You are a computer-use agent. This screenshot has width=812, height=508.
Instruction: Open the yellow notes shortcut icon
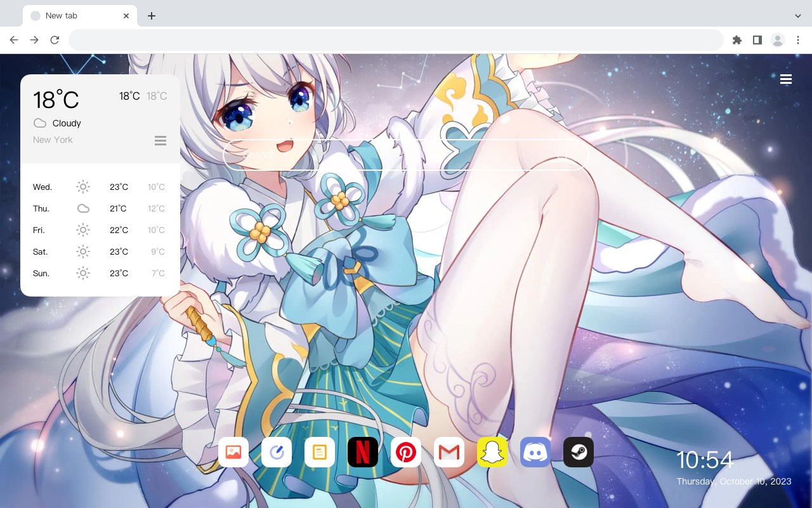click(x=320, y=452)
